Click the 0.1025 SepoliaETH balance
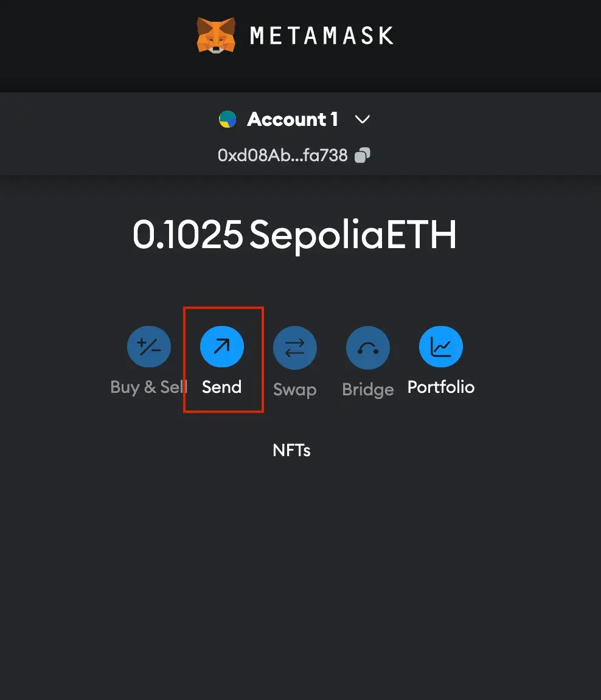The image size is (601, 700). [x=294, y=235]
